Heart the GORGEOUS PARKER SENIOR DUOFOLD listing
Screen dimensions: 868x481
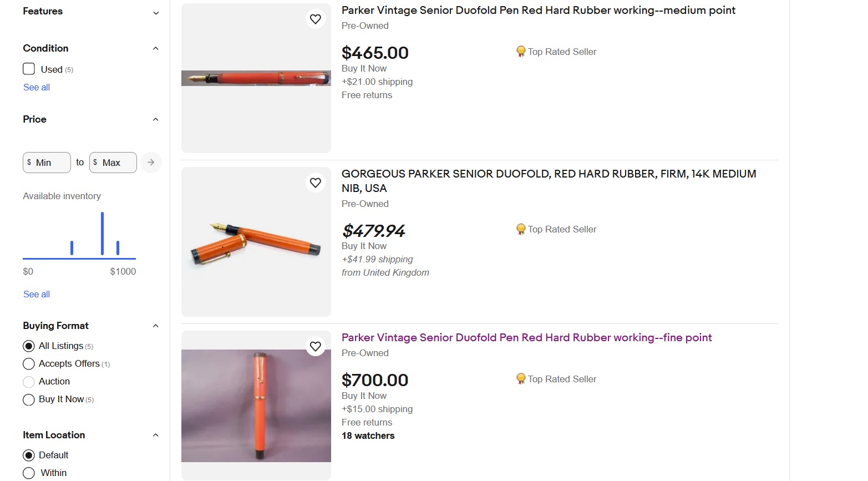315,183
